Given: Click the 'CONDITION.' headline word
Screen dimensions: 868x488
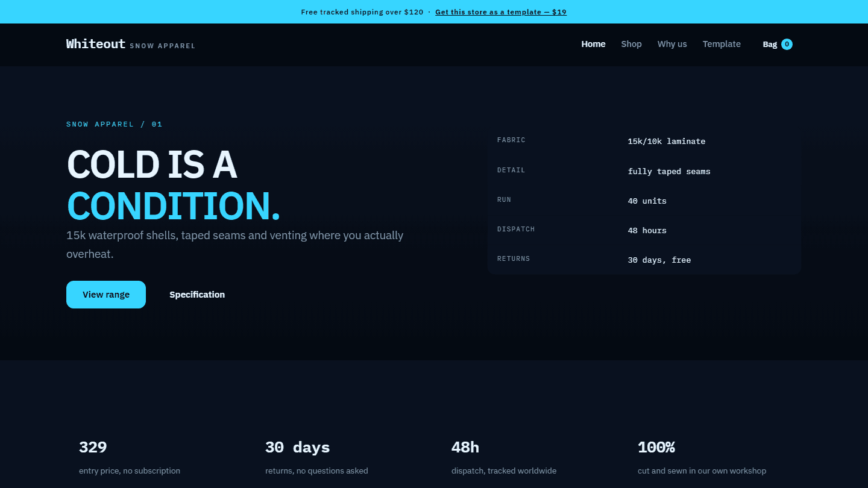Looking at the screenshot, I should pyautogui.click(x=174, y=205).
